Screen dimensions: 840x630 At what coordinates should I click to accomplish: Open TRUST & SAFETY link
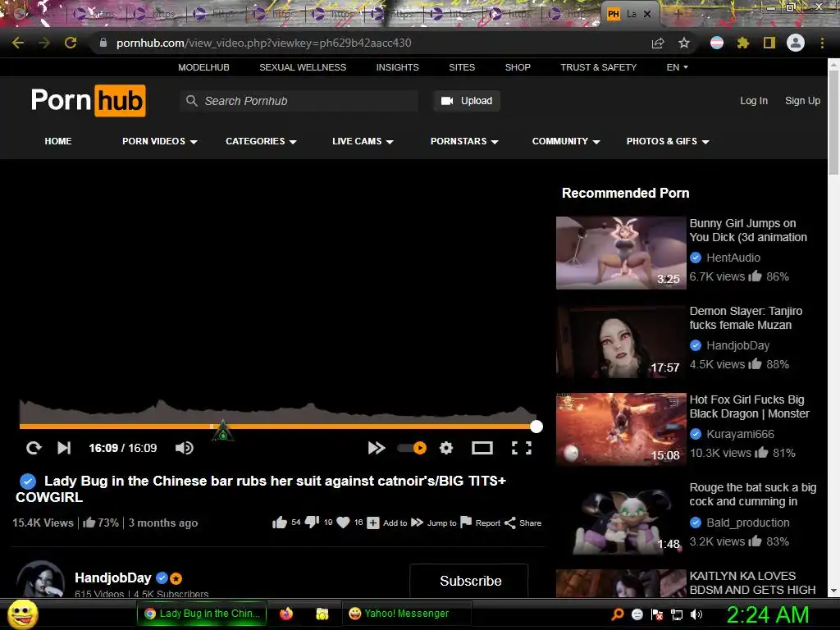point(598,67)
